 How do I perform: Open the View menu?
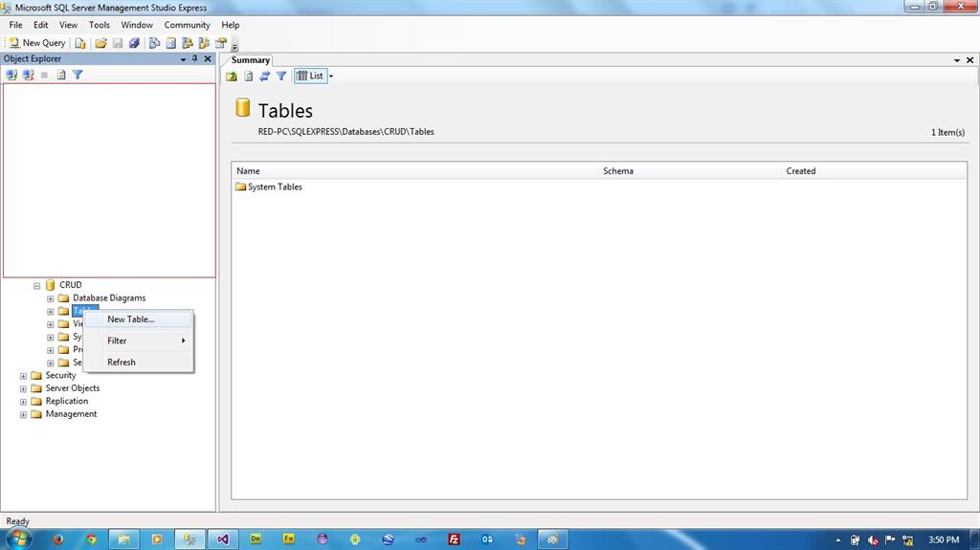[68, 25]
